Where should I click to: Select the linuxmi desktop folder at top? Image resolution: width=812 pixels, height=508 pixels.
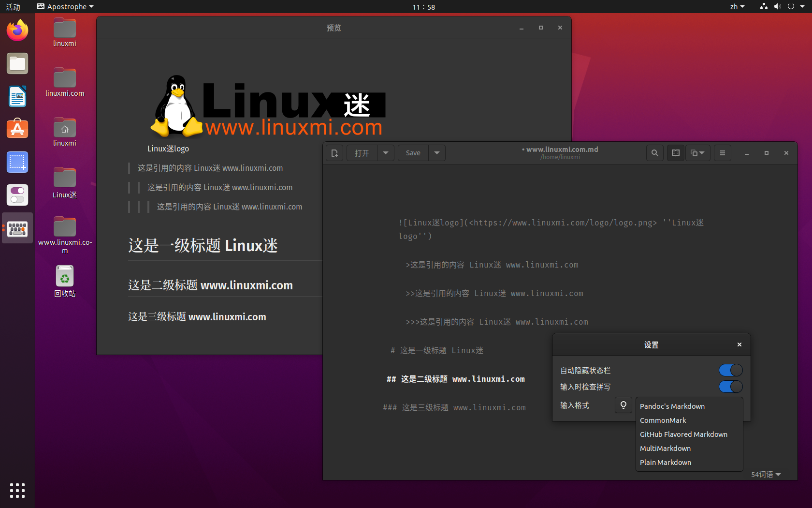(x=65, y=32)
